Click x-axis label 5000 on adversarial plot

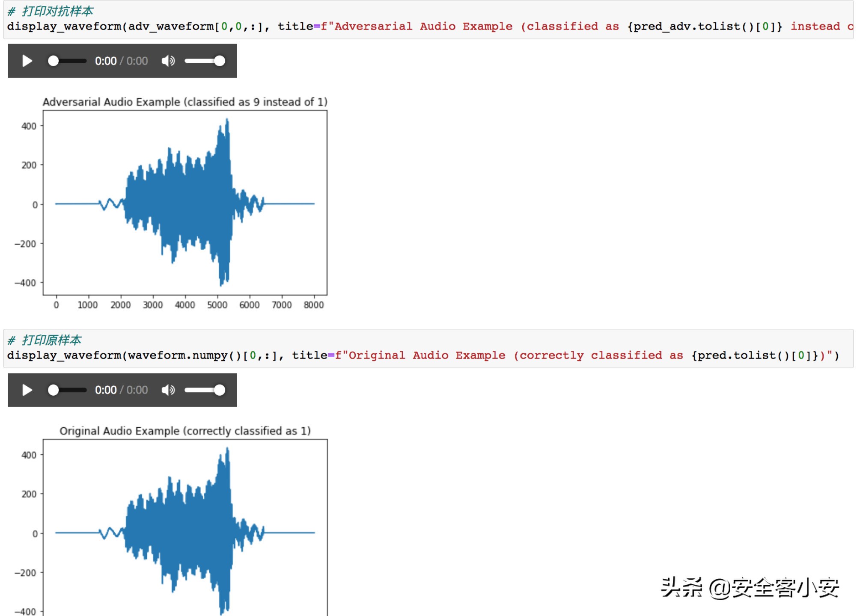(x=217, y=305)
